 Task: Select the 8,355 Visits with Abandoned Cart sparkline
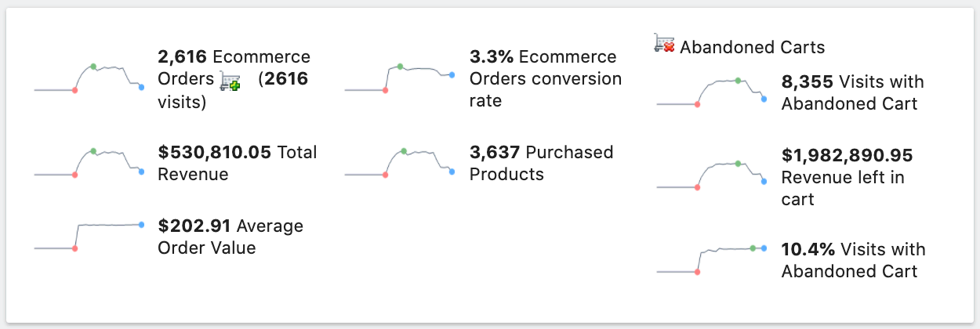tap(712, 92)
